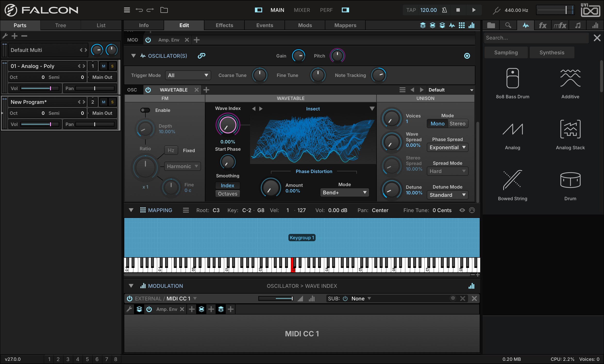This screenshot has width=604, height=364.
Task: Toggle WAVETABLE oscillator power button
Action: pyautogui.click(x=148, y=90)
